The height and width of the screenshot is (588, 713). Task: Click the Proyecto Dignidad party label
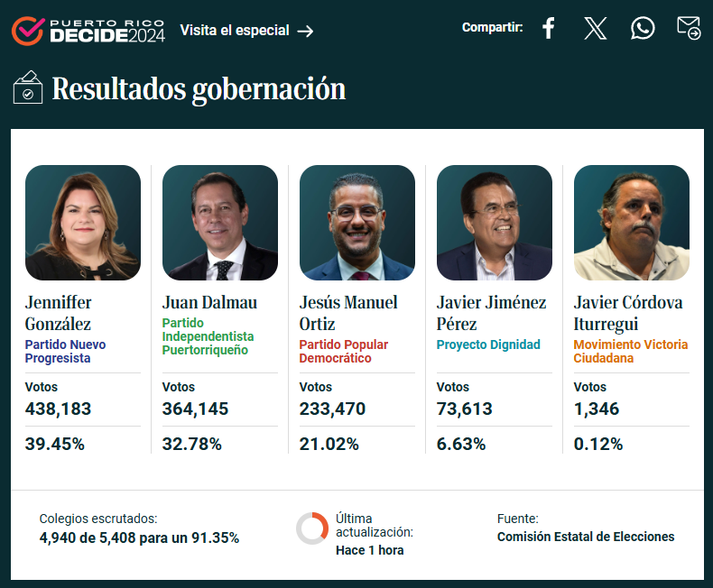pyautogui.click(x=488, y=345)
